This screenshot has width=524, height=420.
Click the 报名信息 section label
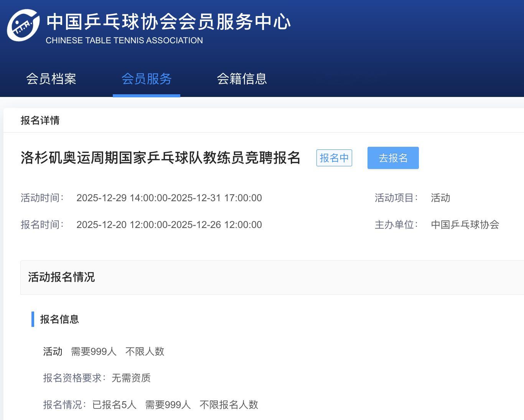click(x=59, y=319)
